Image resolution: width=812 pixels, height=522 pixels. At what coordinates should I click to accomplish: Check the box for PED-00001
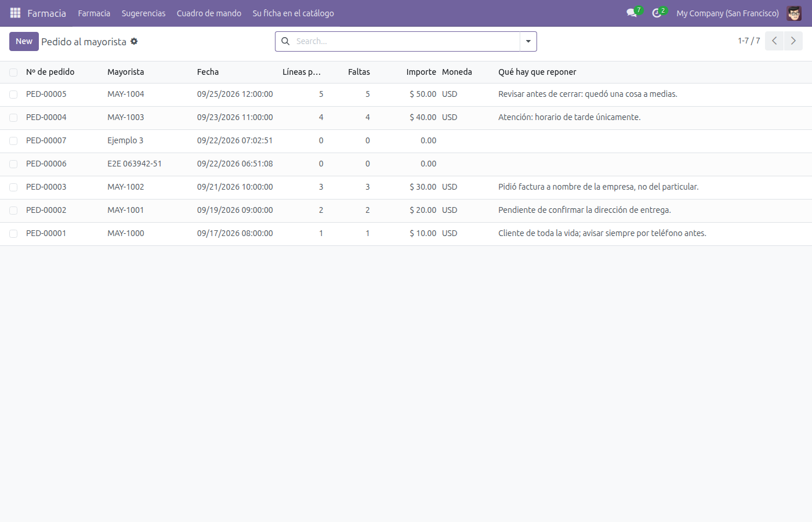pos(13,233)
